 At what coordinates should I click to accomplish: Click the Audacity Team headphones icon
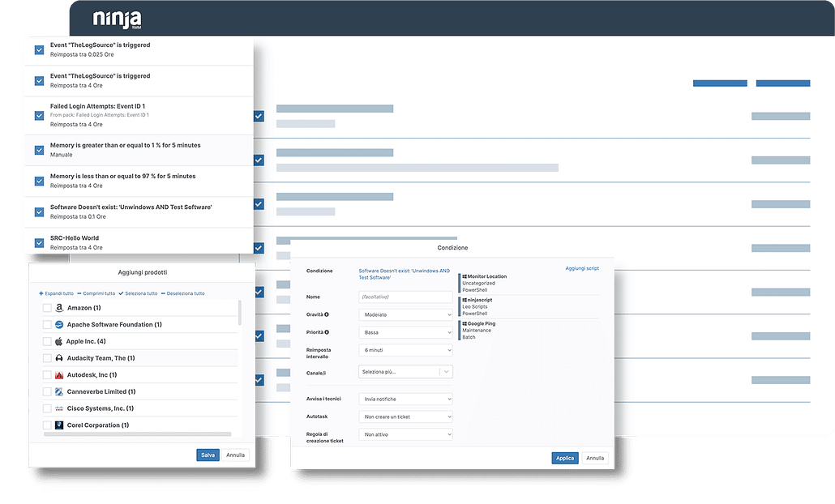click(x=58, y=358)
